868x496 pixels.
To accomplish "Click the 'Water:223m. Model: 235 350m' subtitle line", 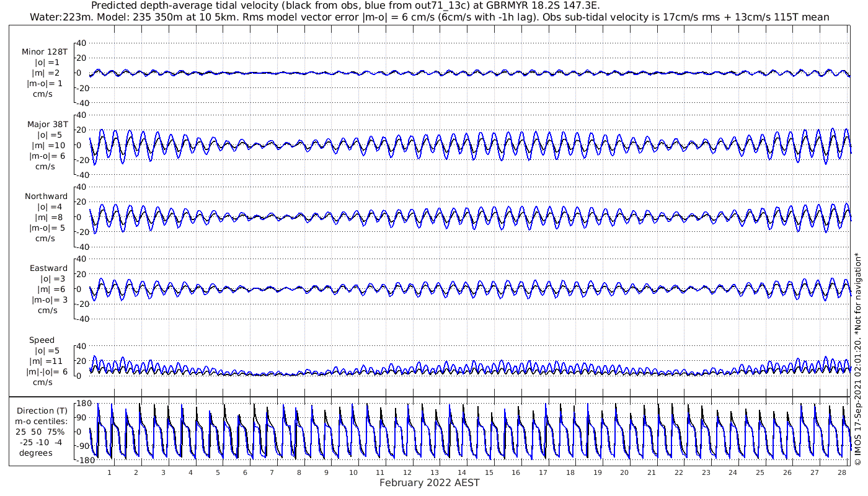I will pos(429,17).
